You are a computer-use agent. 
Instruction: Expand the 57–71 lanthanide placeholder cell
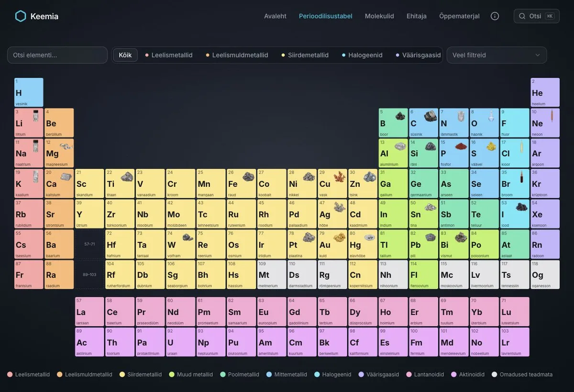point(89,244)
